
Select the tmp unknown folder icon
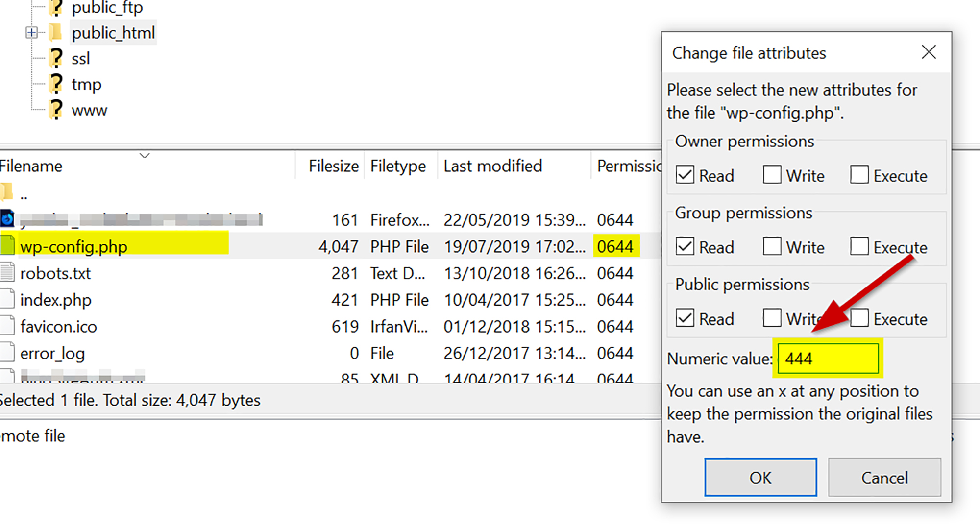pos(56,84)
